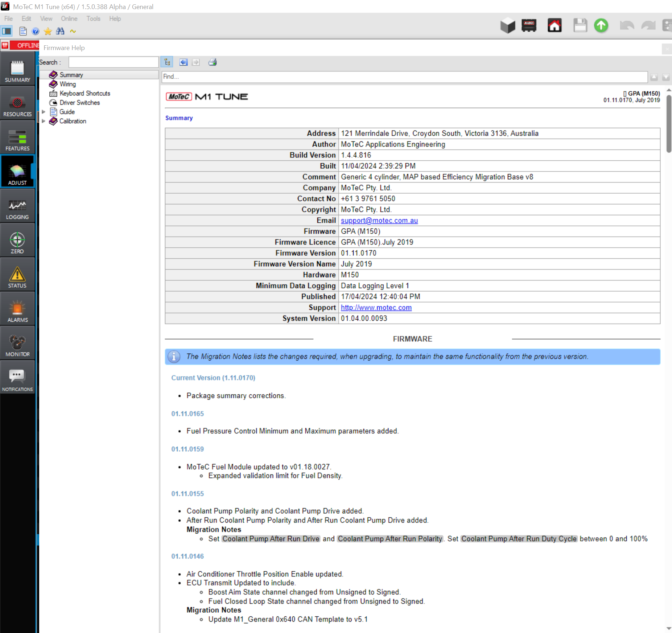Click the MoTeC ECU device icon
The height and width of the screenshot is (633, 672).
[529, 25]
